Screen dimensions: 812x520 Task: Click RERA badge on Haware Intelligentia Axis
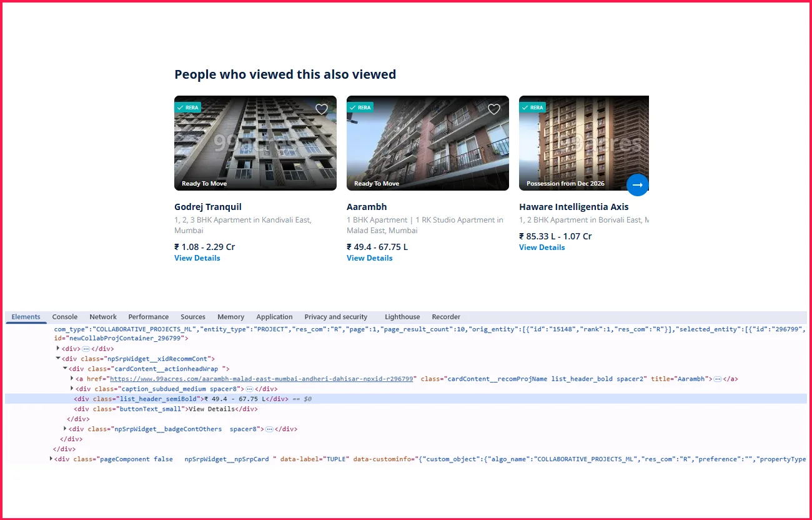pos(532,107)
